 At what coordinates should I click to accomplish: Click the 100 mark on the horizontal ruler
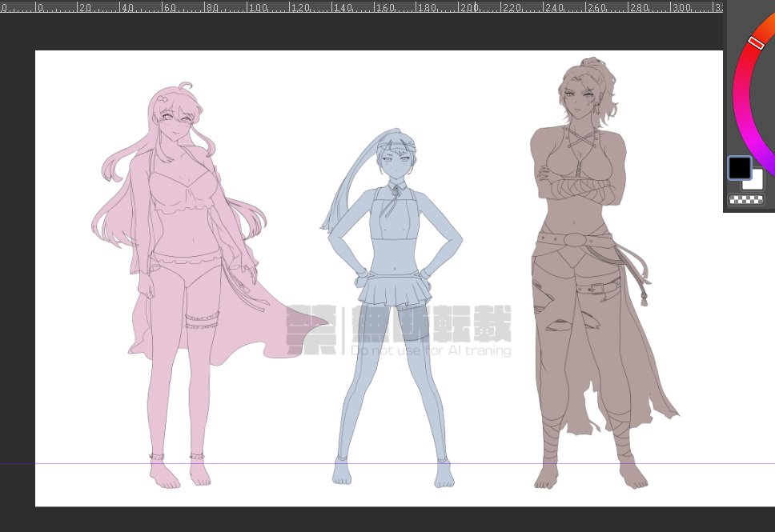coord(258,7)
